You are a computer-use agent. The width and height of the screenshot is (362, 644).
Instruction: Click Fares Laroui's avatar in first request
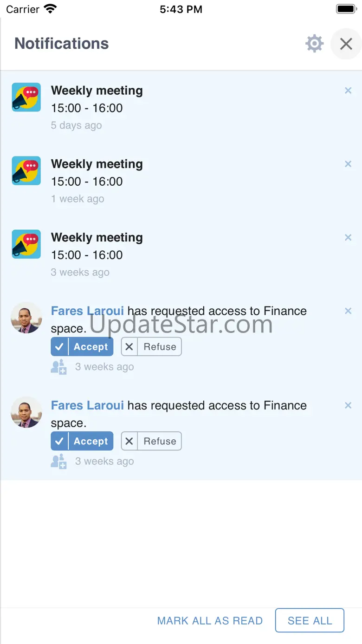click(26, 318)
